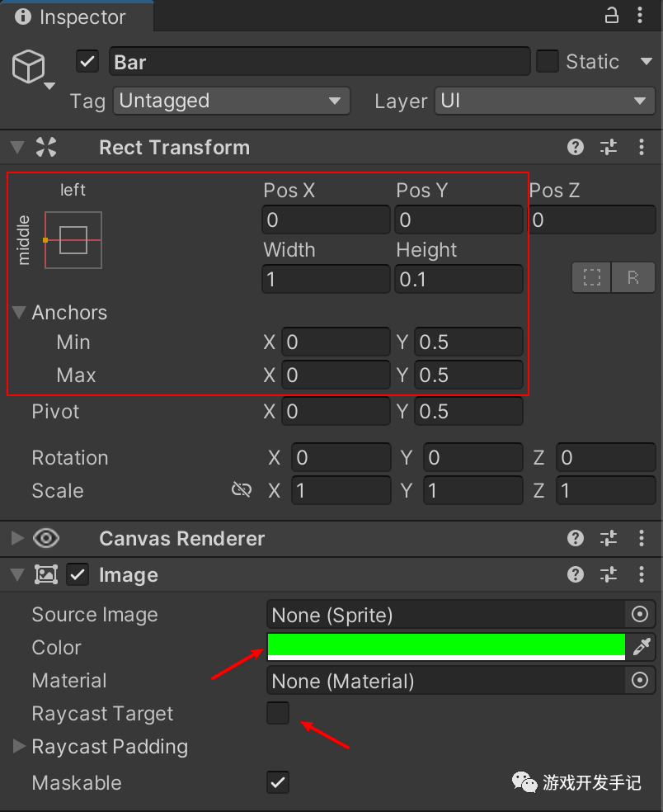Click the Scale Y field

coord(473,490)
